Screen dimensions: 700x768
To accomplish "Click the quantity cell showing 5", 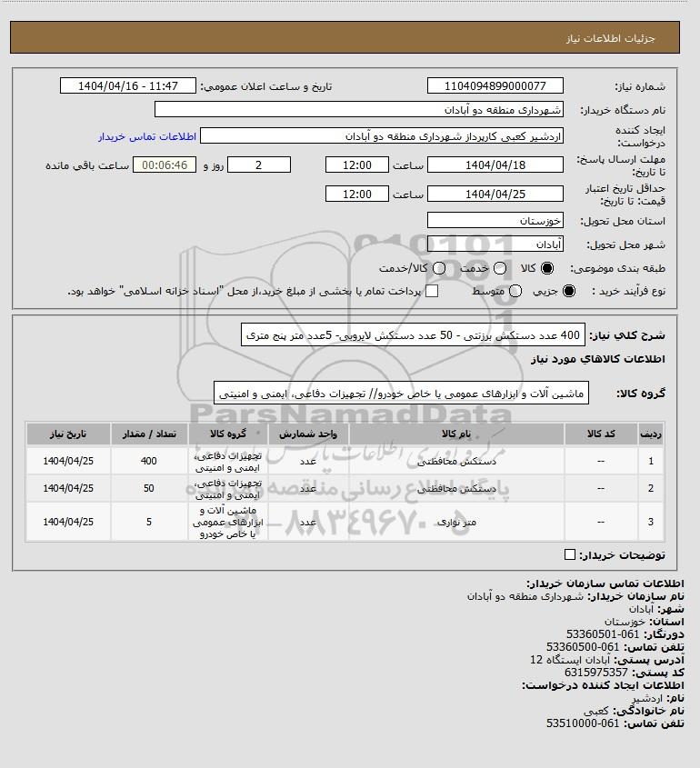I will (149, 522).
